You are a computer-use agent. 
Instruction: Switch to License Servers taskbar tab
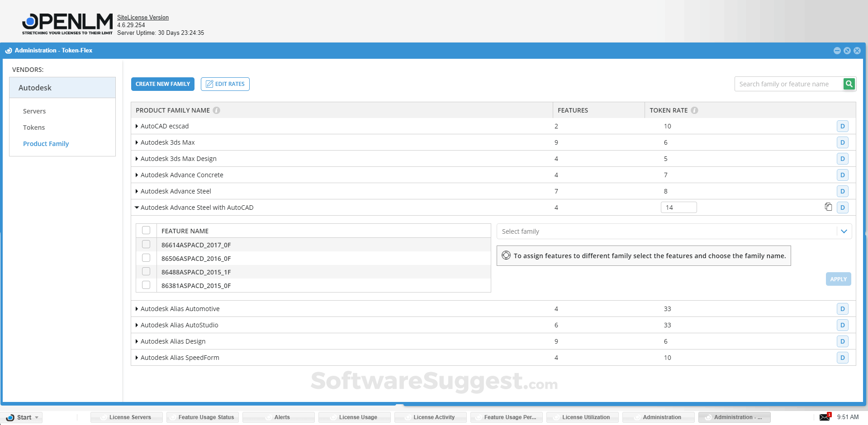pos(127,417)
